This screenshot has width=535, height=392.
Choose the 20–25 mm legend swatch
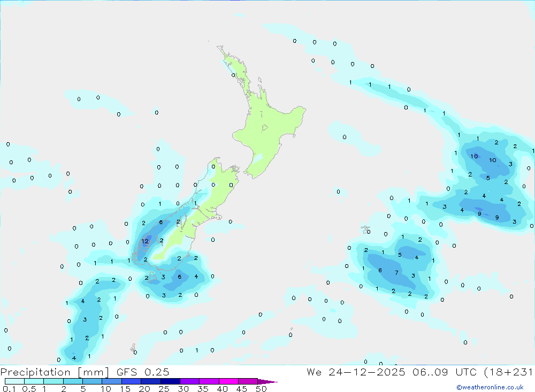[x=151, y=381]
